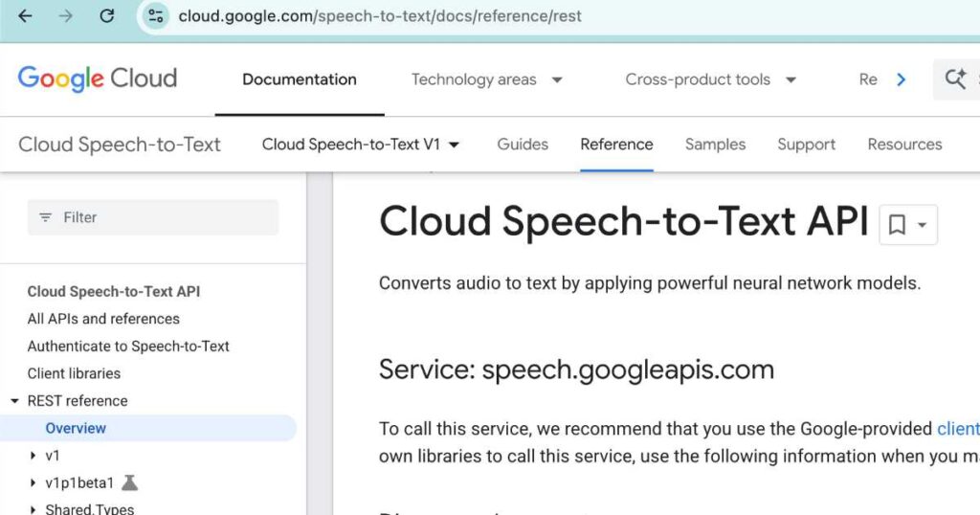Open site information icon in address bar
The image size is (980, 515).
click(156, 15)
